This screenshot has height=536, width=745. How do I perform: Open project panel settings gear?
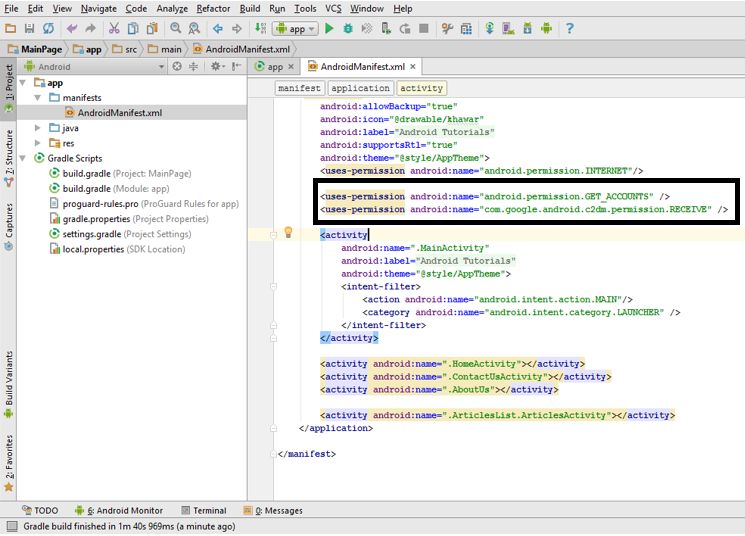(217, 67)
